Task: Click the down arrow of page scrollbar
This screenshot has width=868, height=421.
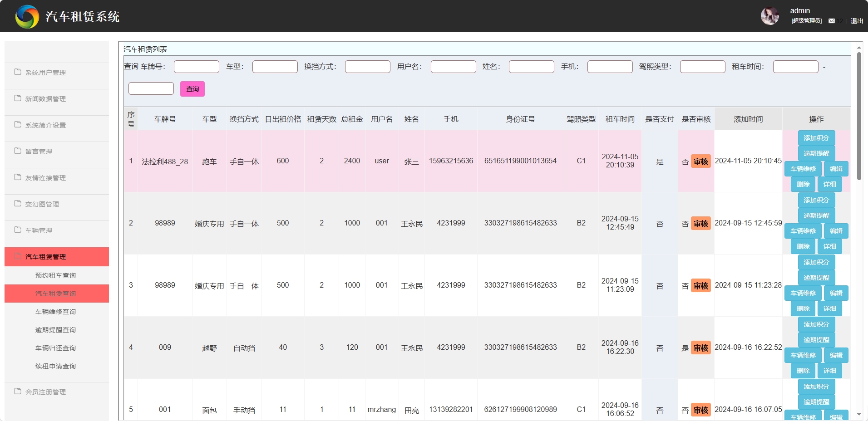Action: (x=859, y=414)
